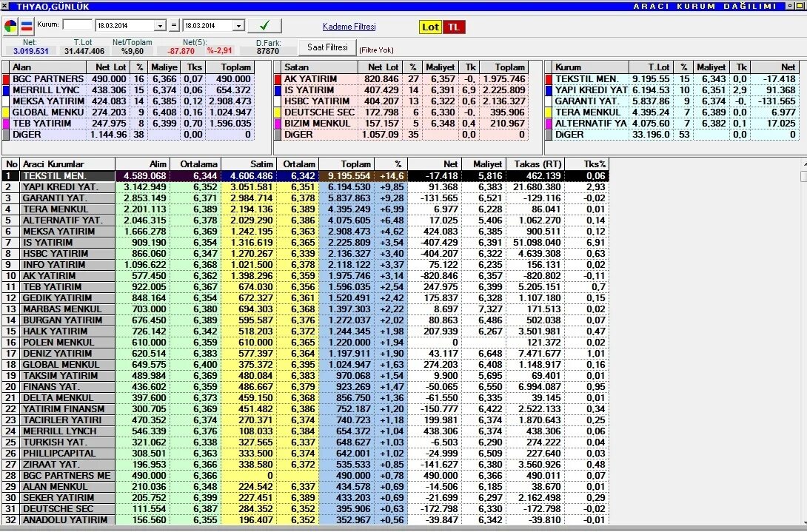Viewport: 807px width, 532px height.
Task: Click the yellow swatch beside GLOBAL MENKU
Action: pyautogui.click(x=6, y=112)
